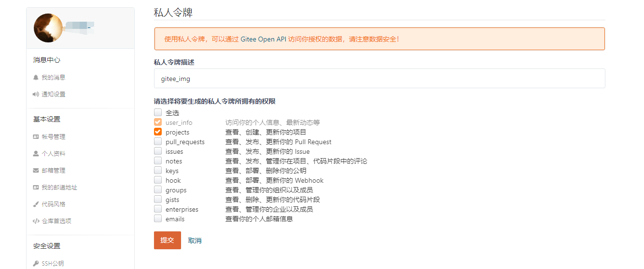Click the 消息中心 section heading
Image resolution: width=644 pixels, height=269 pixels.
pyautogui.click(x=47, y=60)
